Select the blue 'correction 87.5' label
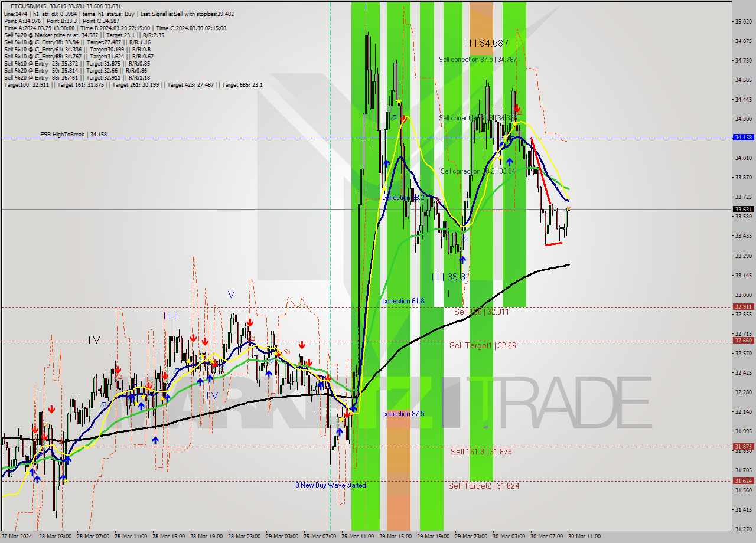Screen dimensions: 756x543 403,414
